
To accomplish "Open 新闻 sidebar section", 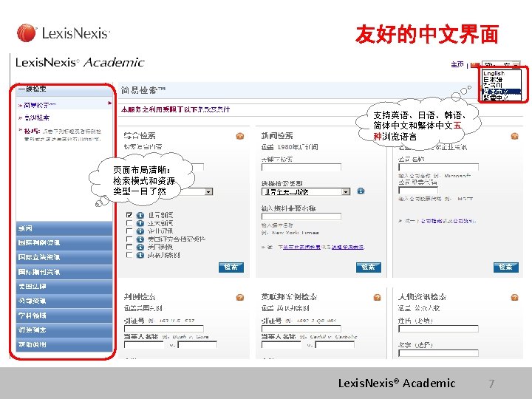I will coord(64,228).
